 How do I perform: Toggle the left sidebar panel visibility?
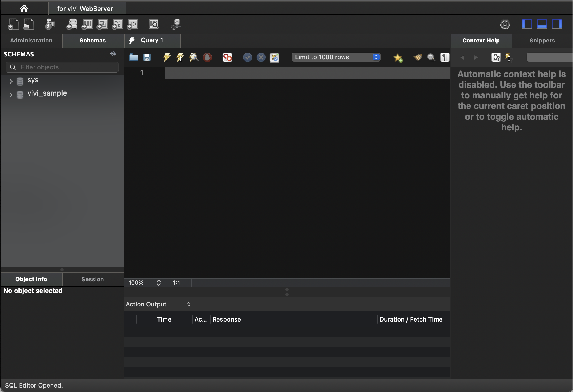[527, 24]
